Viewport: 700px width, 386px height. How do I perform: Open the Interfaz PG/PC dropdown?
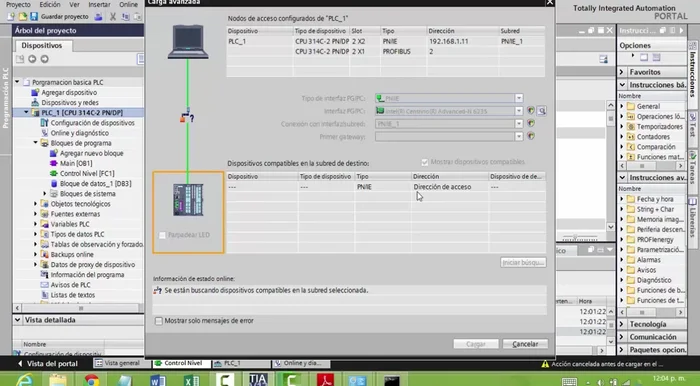(519, 111)
